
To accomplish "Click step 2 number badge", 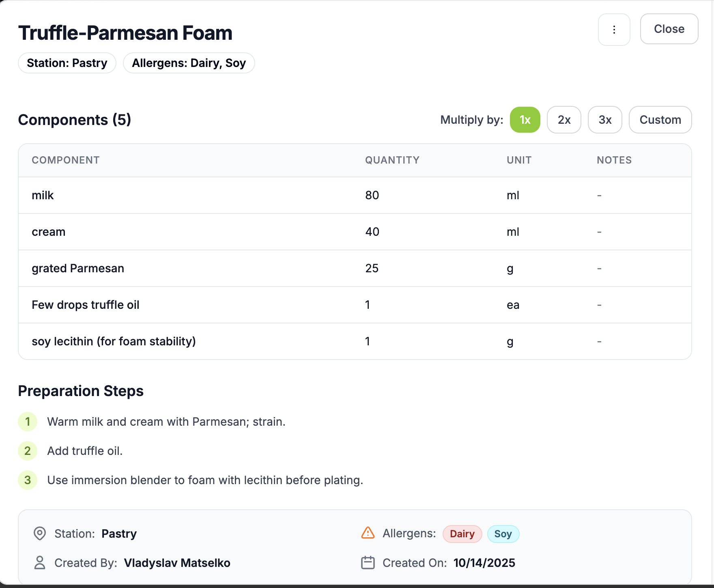I will click(28, 451).
